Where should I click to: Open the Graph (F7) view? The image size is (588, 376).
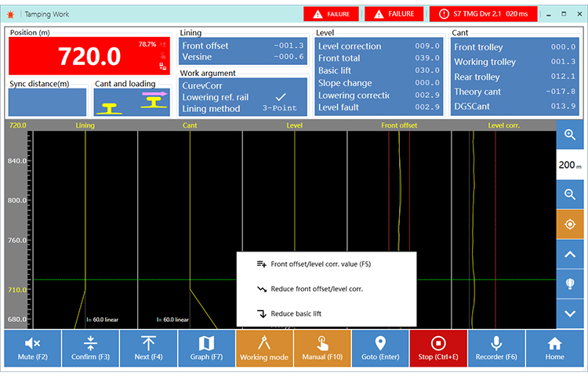(207, 349)
